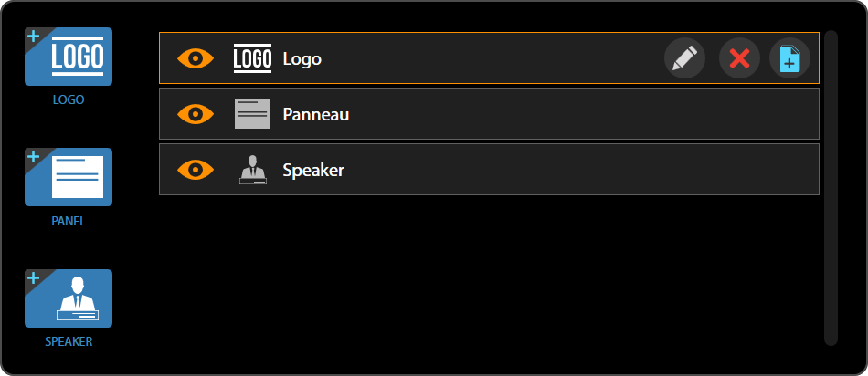This screenshot has width=868, height=376.
Task: Toggle visibility of the Panneau layer
Action: (x=196, y=114)
